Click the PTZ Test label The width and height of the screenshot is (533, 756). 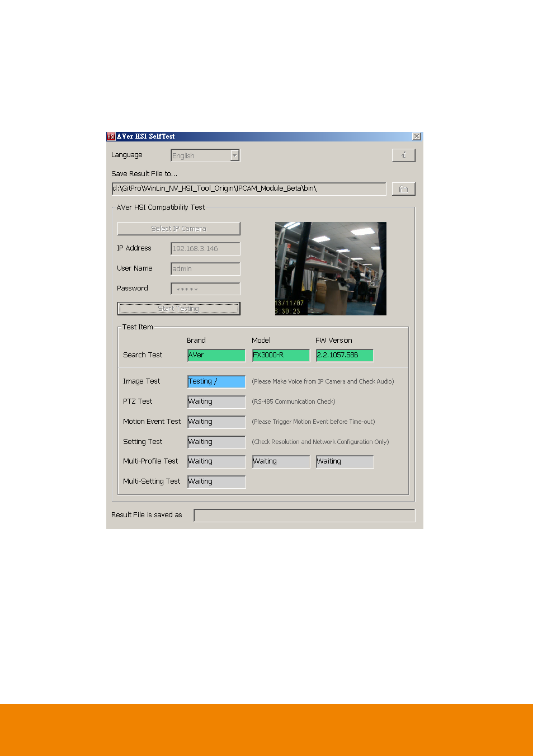138,401
